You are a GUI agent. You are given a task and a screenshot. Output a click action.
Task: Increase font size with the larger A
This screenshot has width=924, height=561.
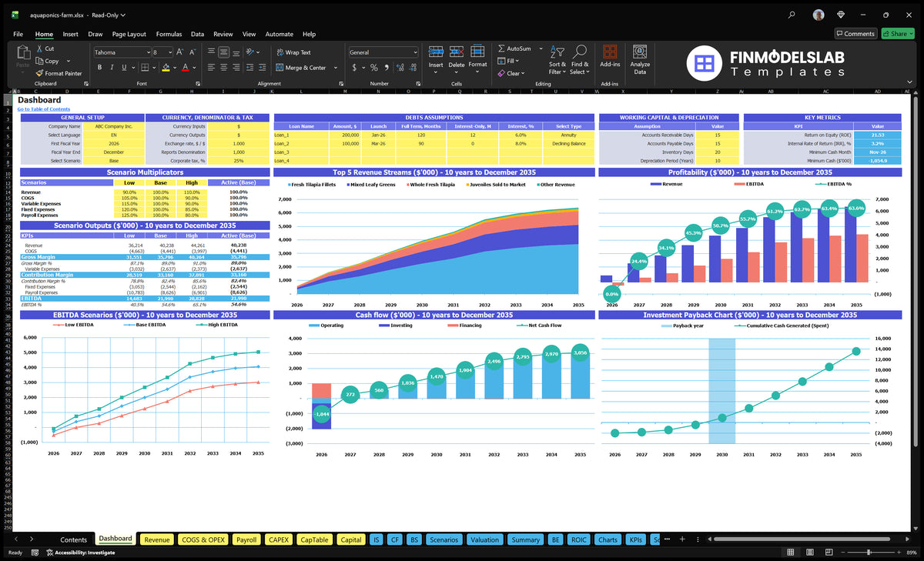tap(180, 52)
